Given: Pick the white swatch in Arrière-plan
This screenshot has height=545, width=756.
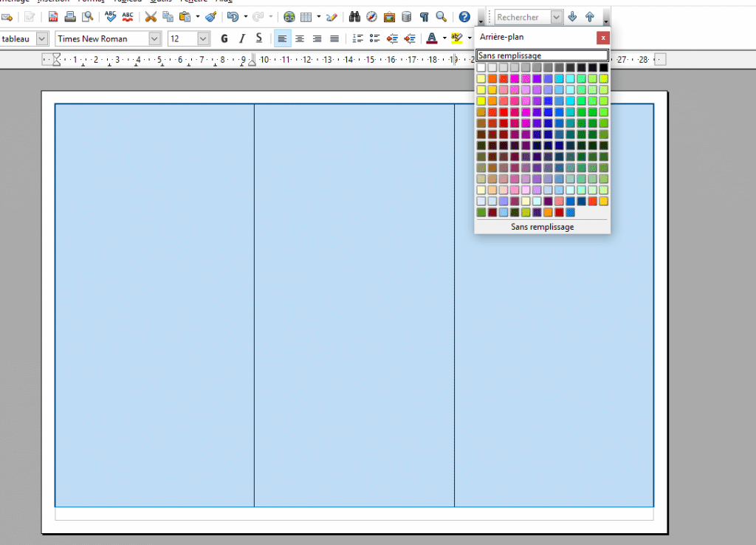Looking at the screenshot, I should pos(481,67).
